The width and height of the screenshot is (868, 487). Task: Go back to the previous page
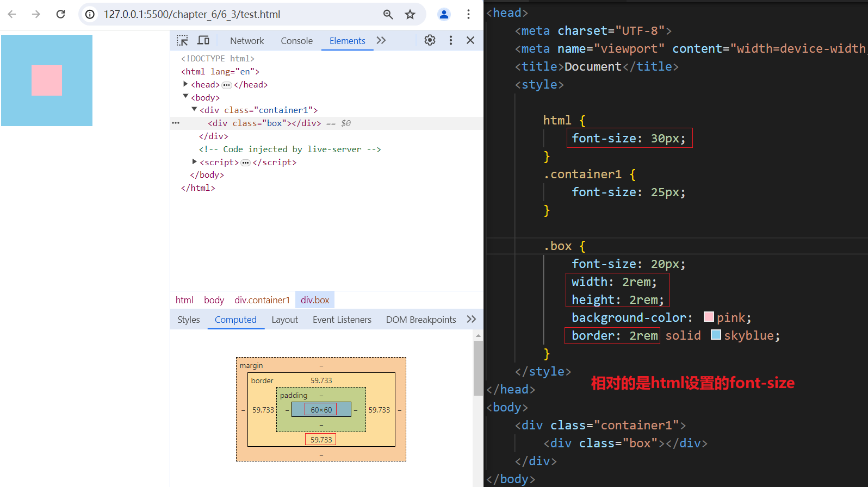[x=12, y=14]
